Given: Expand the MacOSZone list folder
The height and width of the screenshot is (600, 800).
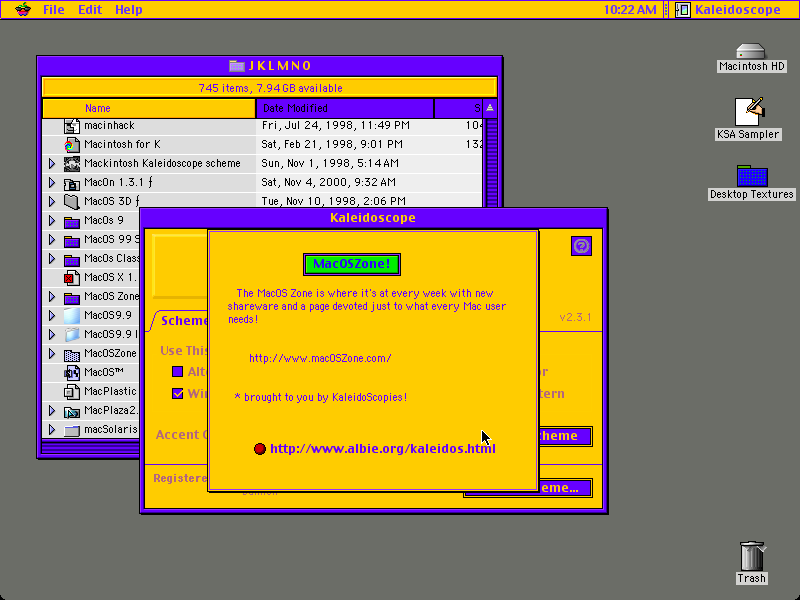Looking at the screenshot, I should [x=52, y=354].
